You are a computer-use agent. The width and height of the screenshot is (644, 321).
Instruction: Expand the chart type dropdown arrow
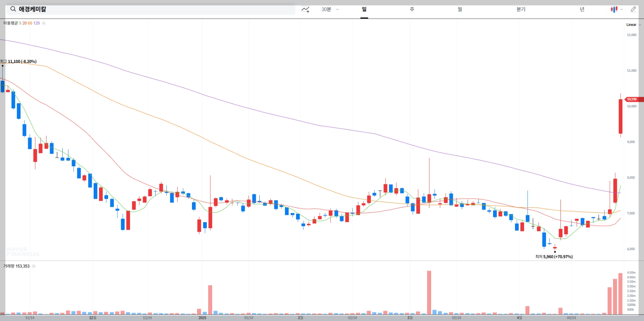(621, 10)
